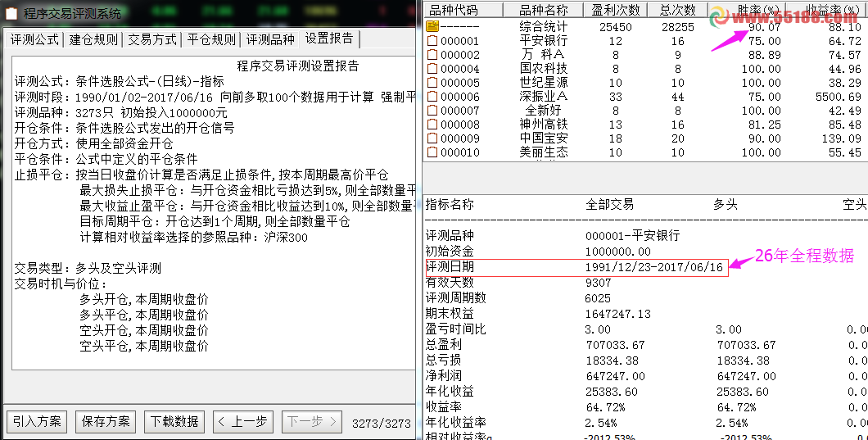This screenshot has height=440, width=868.
Task: Click the 综合统计 folder icon
Action: [x=432, y=26]
